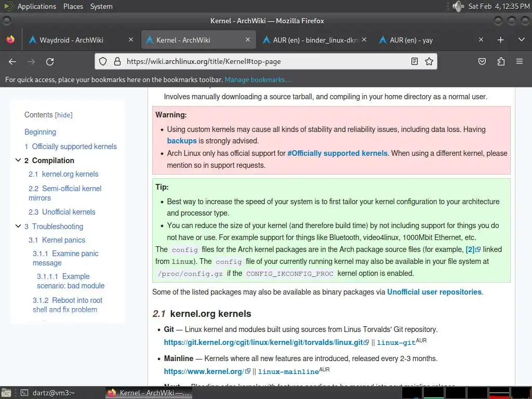Open Firefox hamburger menu

[520, 61]
